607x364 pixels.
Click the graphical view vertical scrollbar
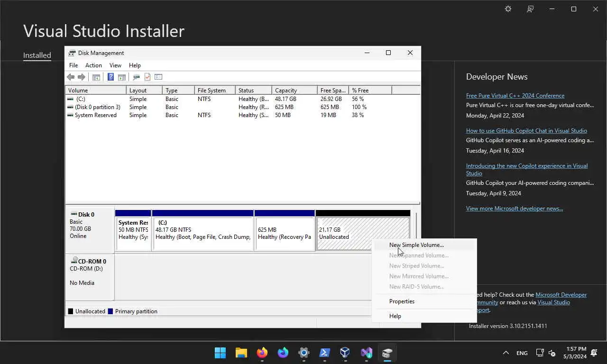[x=416, y=225]
